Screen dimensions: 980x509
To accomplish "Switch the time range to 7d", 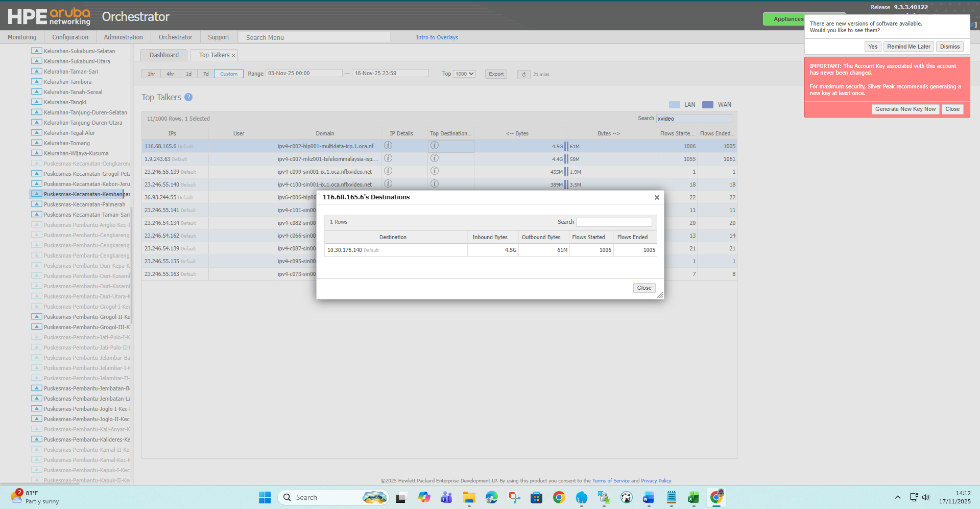I will 206,74.
